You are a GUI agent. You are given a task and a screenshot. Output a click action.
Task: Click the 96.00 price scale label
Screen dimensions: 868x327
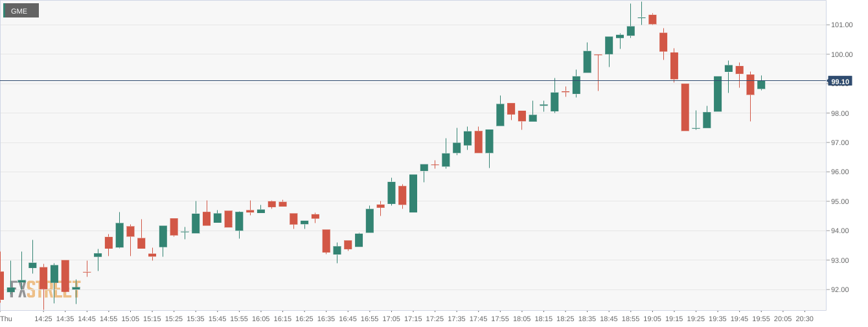click(x=841, y=172)
